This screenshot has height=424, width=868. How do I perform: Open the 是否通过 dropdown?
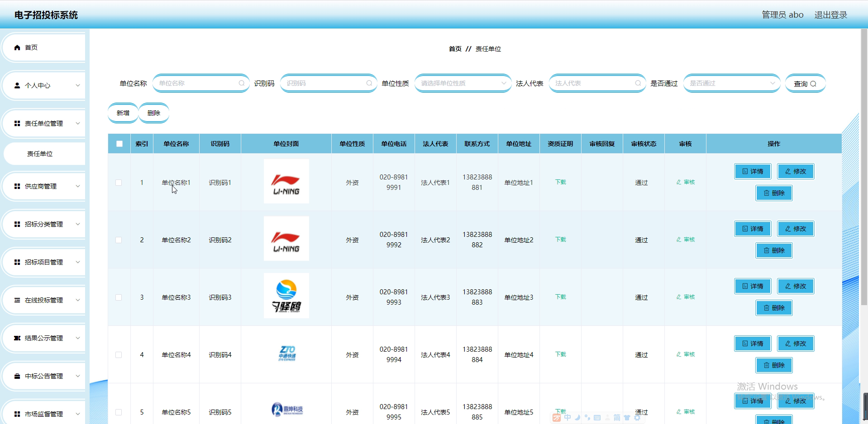click(732, 83)
